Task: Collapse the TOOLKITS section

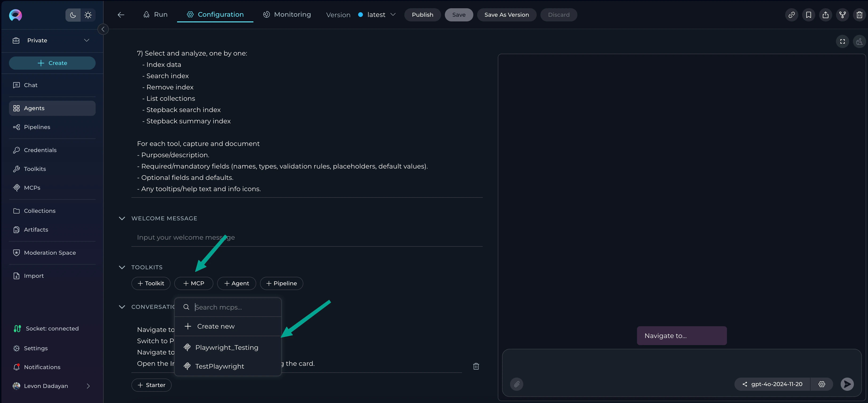Action: click(122, 267)
